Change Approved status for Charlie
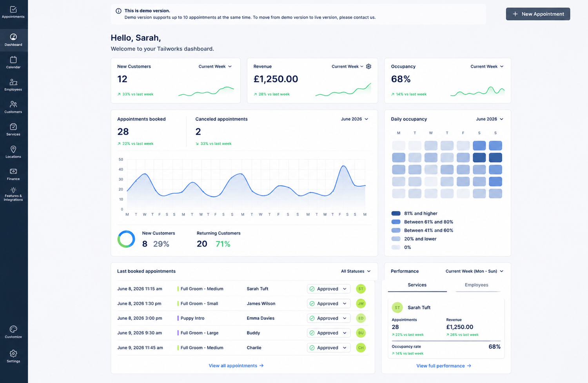 [328, 348]
